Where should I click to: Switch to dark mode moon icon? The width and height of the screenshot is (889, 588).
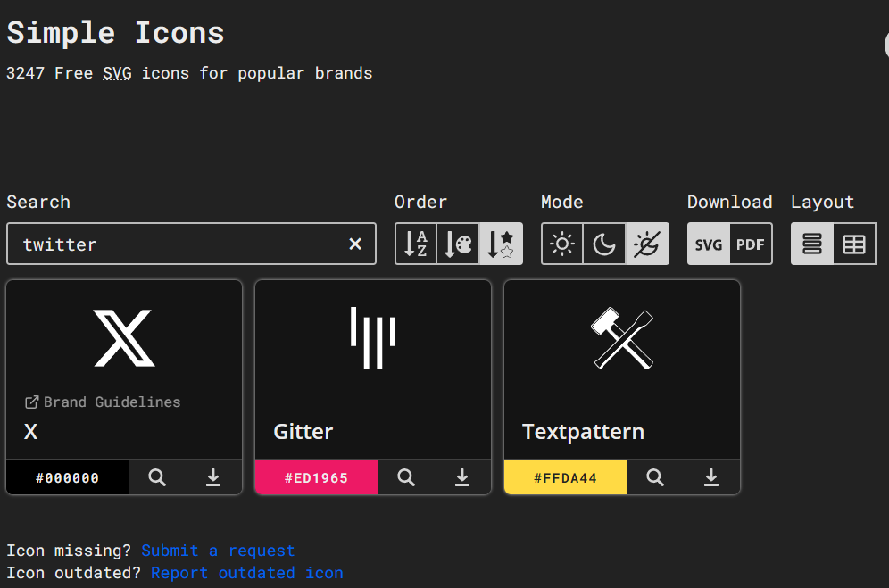pos(604,244)
